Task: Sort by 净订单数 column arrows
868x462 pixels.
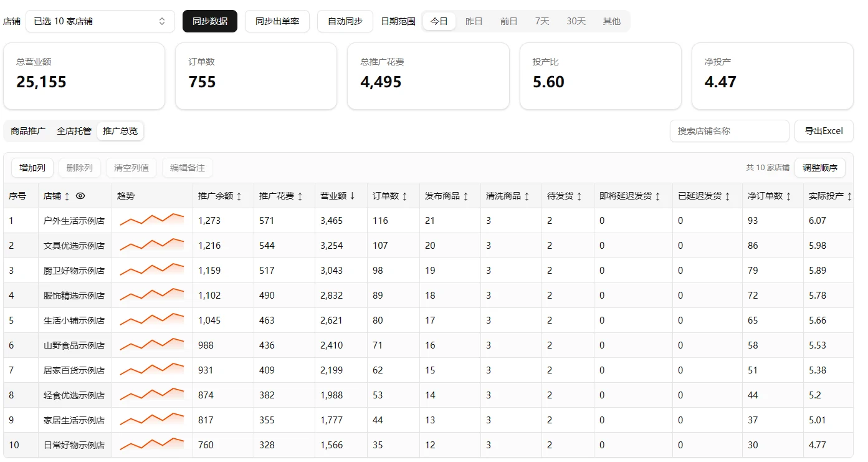Action: [788, 196]
